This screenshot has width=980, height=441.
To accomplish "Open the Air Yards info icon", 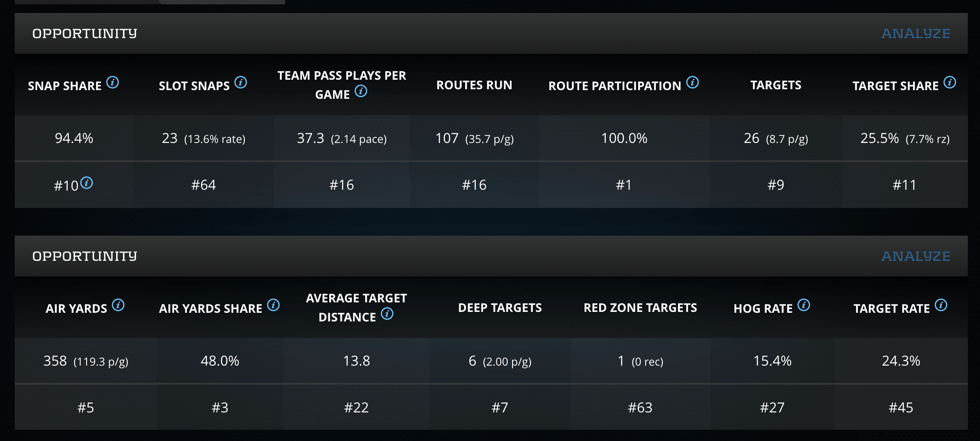I will coord(118,305).
